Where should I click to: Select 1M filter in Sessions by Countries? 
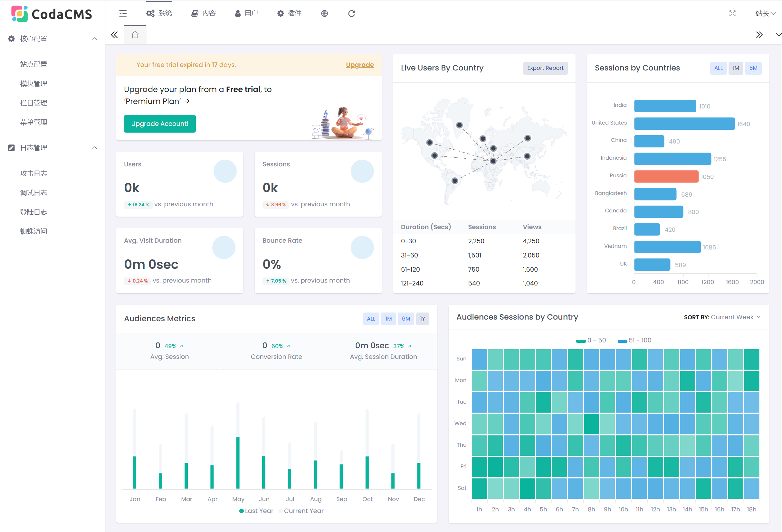pyautogui.click(x=736, y=68)
